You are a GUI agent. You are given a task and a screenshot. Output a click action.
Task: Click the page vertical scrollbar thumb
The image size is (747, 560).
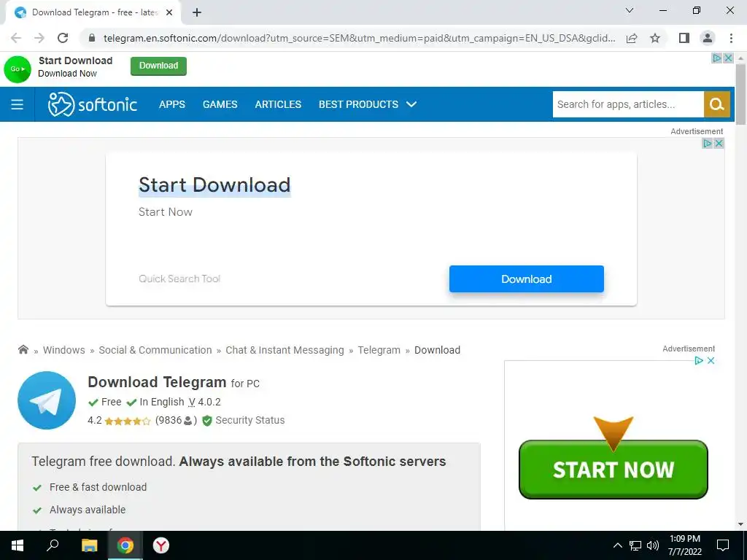(x=740, y=94)
